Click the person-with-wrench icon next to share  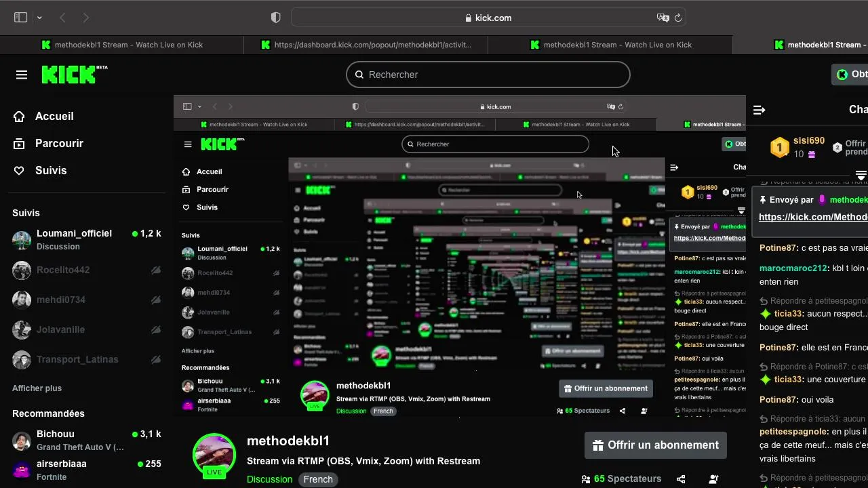(713, 479)
